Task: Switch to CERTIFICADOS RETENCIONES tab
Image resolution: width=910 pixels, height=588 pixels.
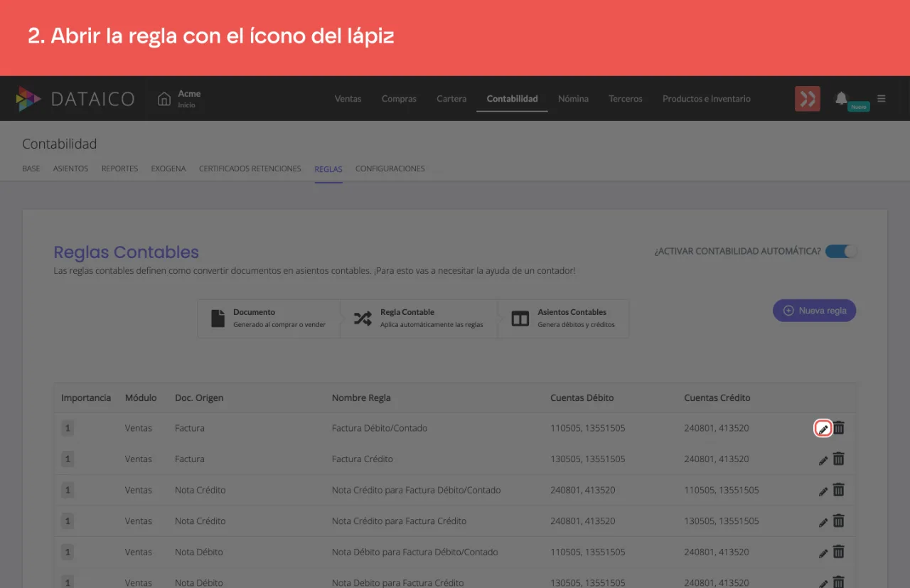Action: point(250,169)
